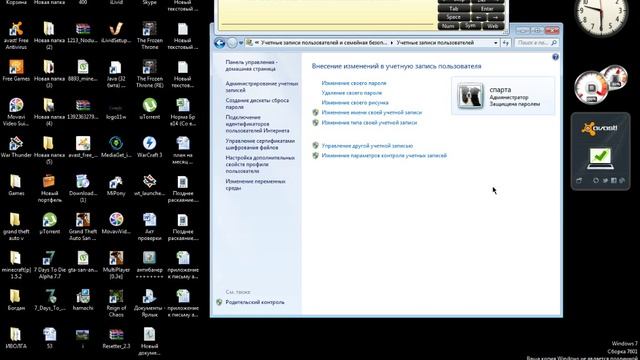Click the Space key on virtual keyboard
Screen dimensions: 640x360
click(x=453, y=18)
